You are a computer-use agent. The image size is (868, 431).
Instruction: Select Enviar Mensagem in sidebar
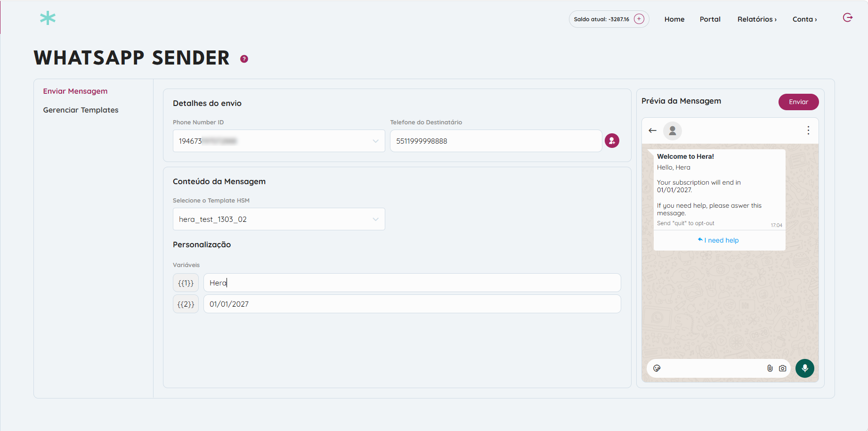click(75, 91)
